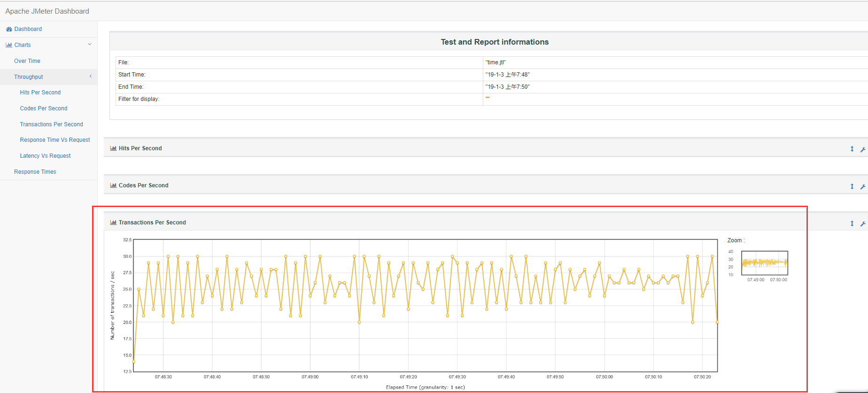Click the 07:50:00 x-axis label

(604, 377)
